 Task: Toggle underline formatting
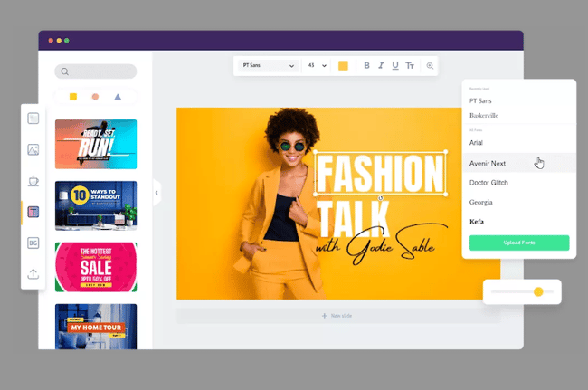(395, 66)
